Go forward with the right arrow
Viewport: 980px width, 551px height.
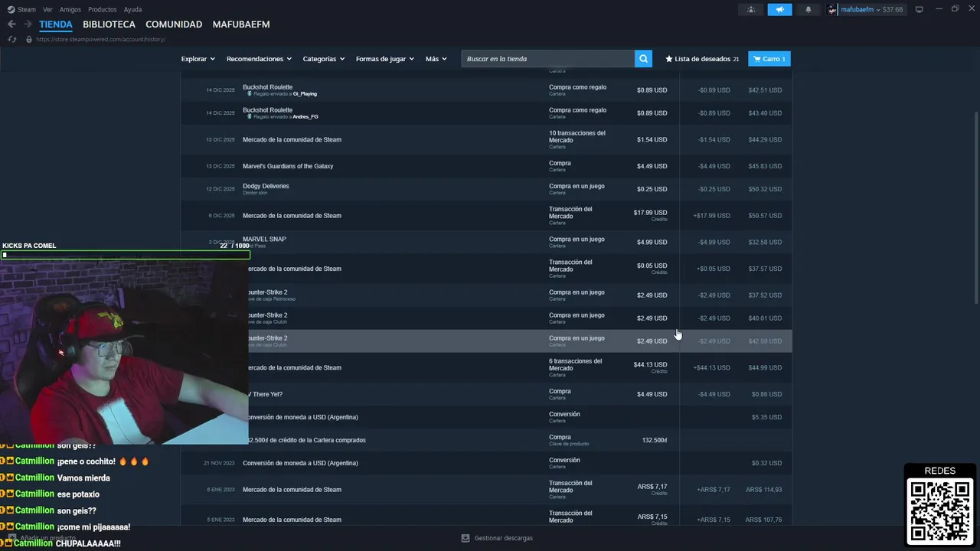tap(28, 24)
